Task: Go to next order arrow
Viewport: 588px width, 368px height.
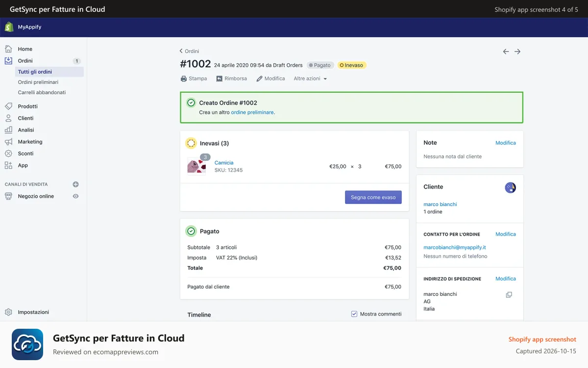Action: point(517,52)
